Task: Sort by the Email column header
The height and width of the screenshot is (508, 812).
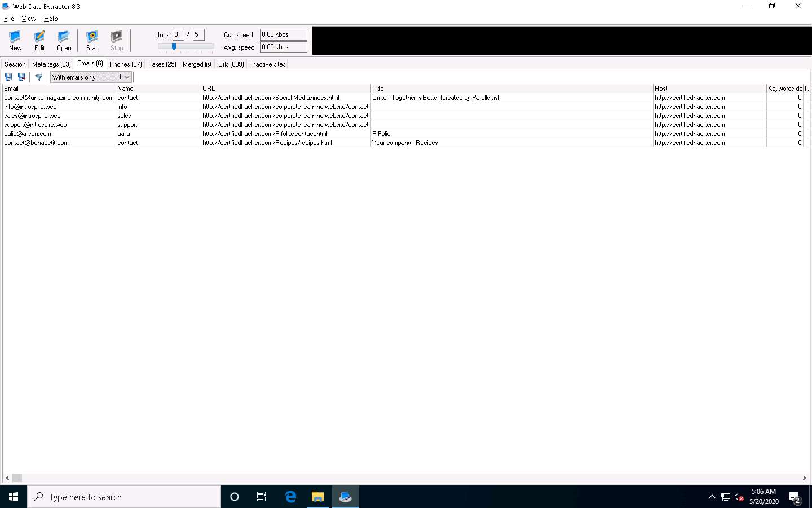Action: point(59,89)
